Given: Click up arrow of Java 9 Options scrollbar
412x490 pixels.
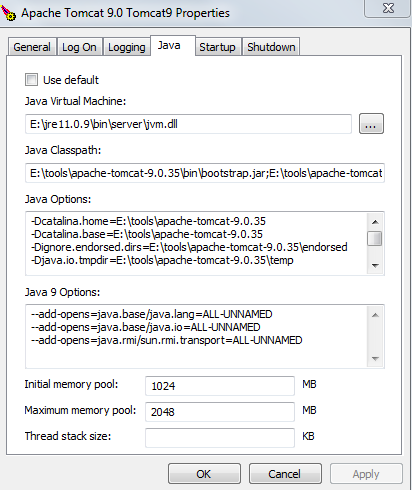Looking at the screenshot, I should tap(375, 315).
